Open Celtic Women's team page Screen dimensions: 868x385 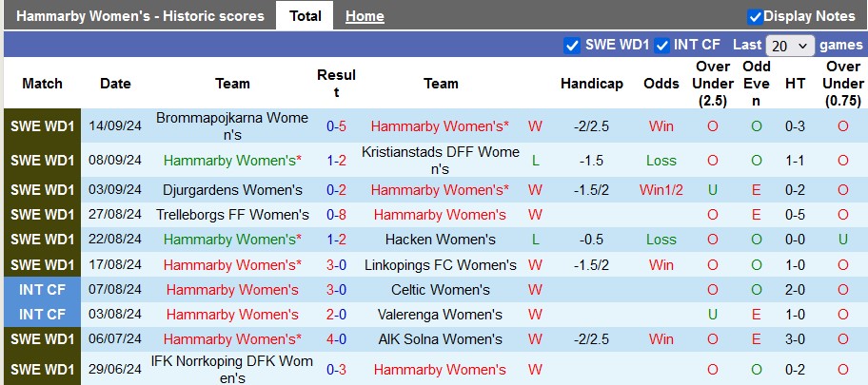[441, 290]
